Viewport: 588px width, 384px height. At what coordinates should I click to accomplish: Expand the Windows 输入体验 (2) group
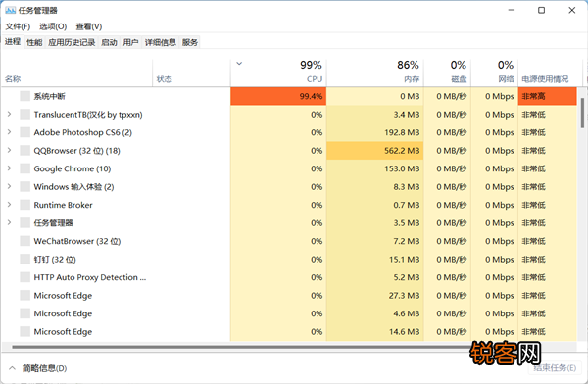(x=10, y=186)
